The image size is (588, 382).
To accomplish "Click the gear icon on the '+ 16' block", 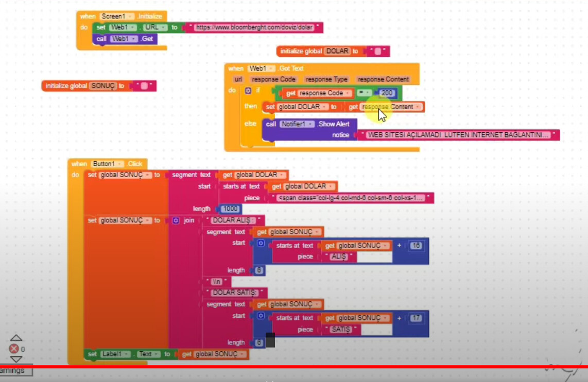I will click(x=261, y=243).
